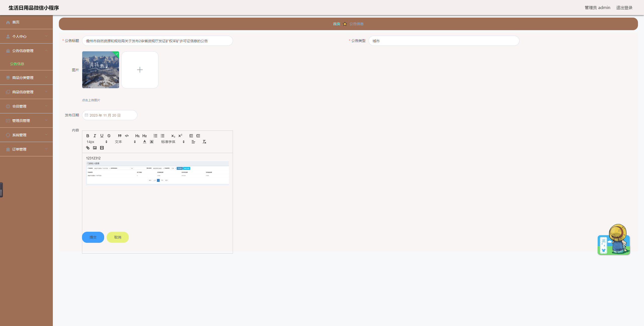Screen dimensions: 644x326
Task: Apply superscript formatting
Action: pyautogui.click(x=180, y=136)
